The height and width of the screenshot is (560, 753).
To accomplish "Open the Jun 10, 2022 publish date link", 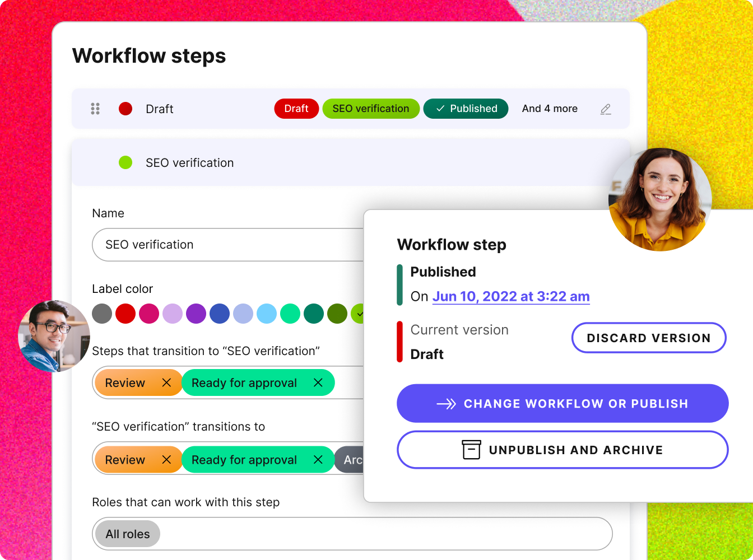I will coord(511,296).
